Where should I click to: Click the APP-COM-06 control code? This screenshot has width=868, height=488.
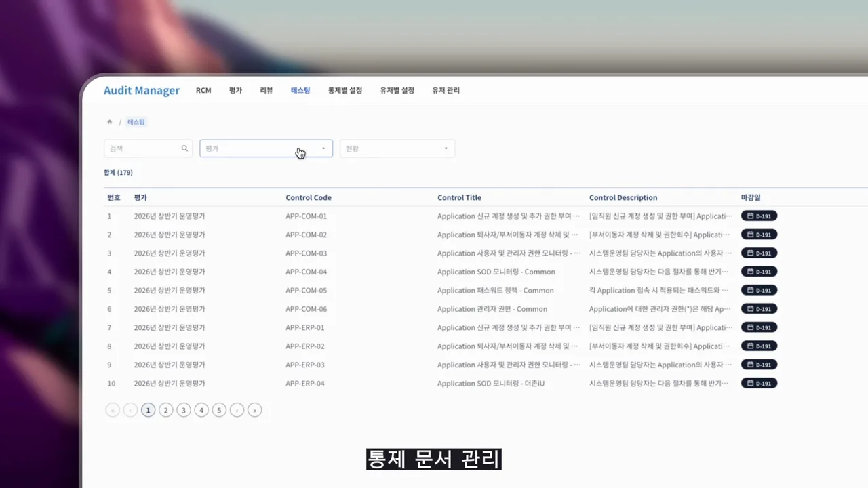pos(307,309)
